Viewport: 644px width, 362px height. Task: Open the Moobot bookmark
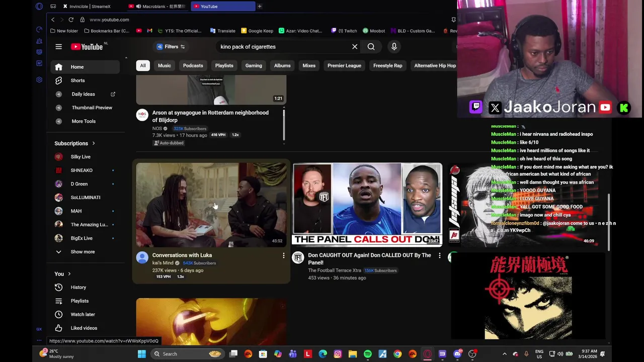(x=374, y=31)
